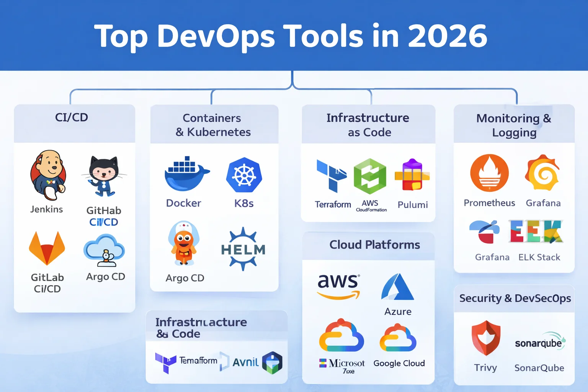588x392 pixels.
Task: Click the 'Avnil' text
Action: click(246, 362)
